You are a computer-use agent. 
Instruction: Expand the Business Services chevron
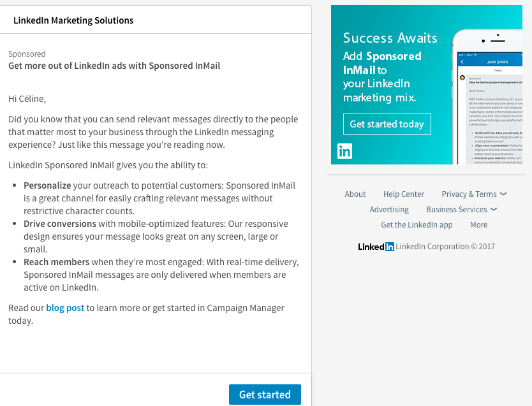[494, 210]
